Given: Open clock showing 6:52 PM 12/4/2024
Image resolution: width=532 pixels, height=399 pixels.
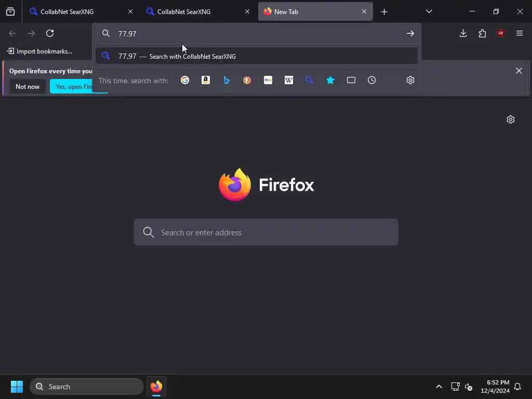Looking at the screenshot, I should tap(495, 387).
